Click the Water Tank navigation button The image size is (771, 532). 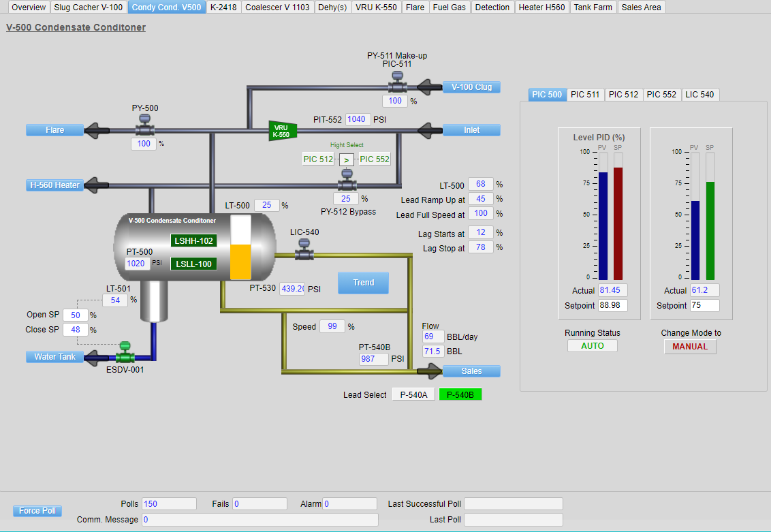(55, 357)
